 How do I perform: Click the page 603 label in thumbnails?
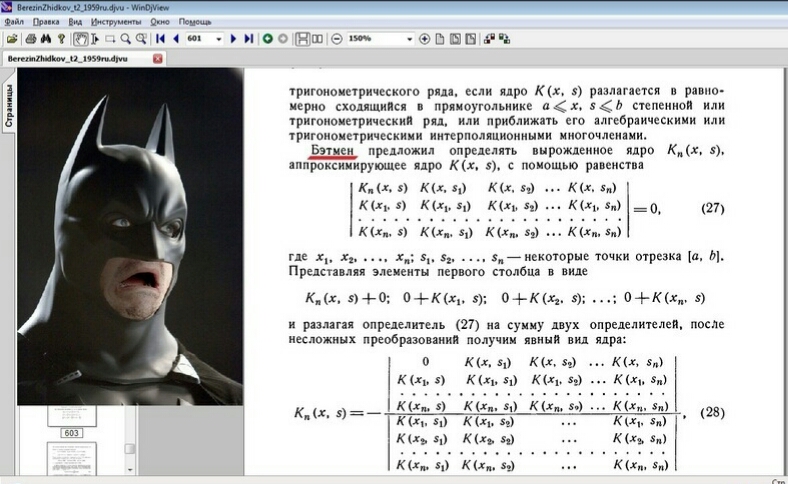coord(71,433)
